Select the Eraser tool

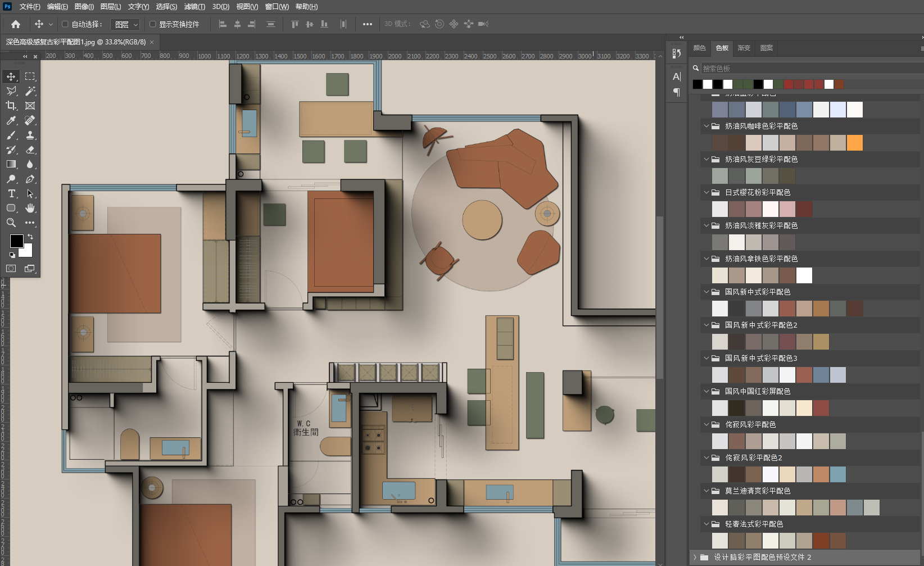point(30,150)
